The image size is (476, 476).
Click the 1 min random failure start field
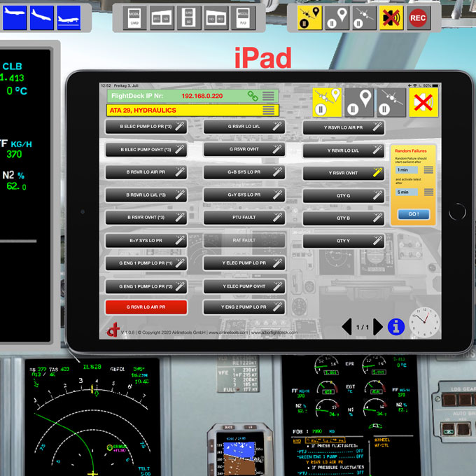coord(407,170)
